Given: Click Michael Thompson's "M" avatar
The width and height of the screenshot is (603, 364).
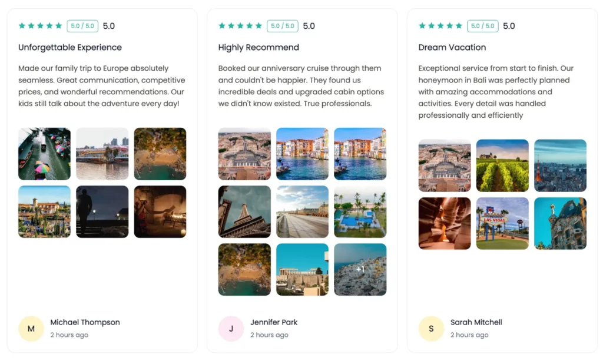Looking at the screenshot, I should pos(31,329).
